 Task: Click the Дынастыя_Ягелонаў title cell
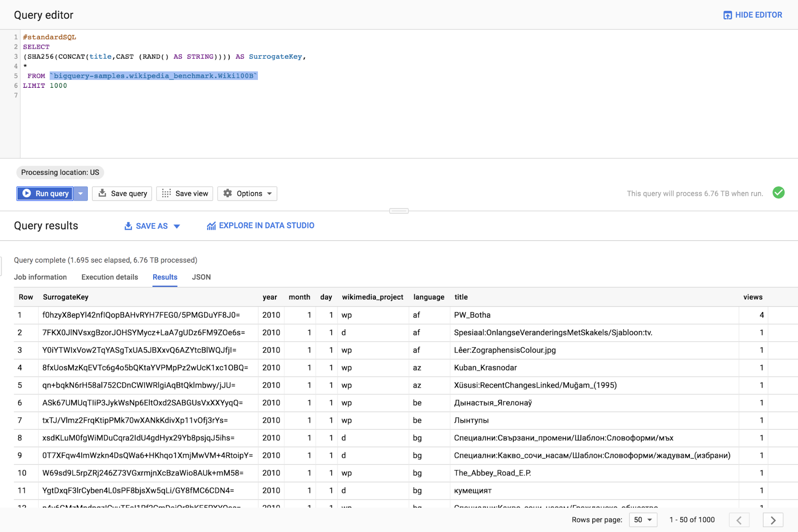click(x=493, y=403)
